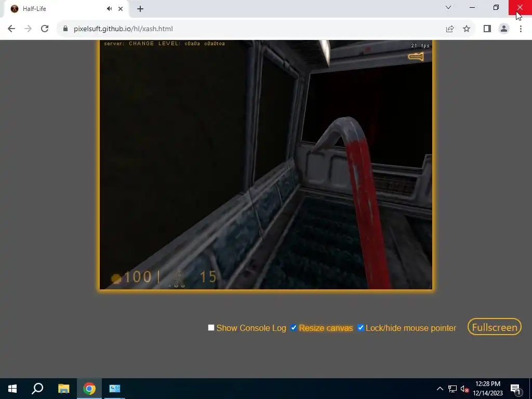This screenshot has width=532, height=399.
Task: Show hidden system tray icons
Action: coord(440,389)
